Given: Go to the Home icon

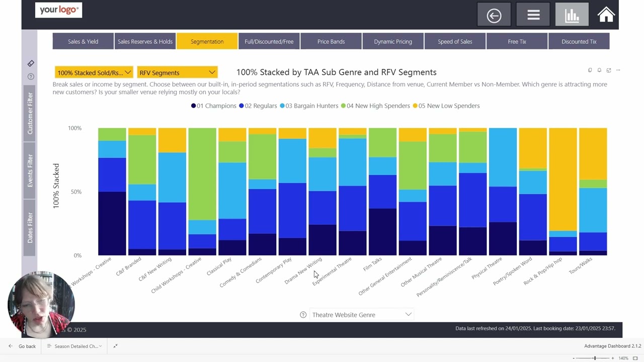Looking at the screenshot, I should 606,15.
